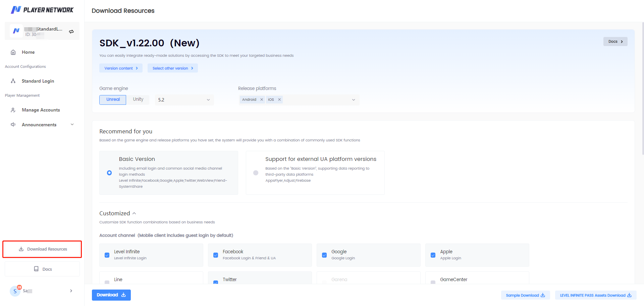Click the project switch arrow icon
Screen dimensions: 644x306
tap(71, 31)
